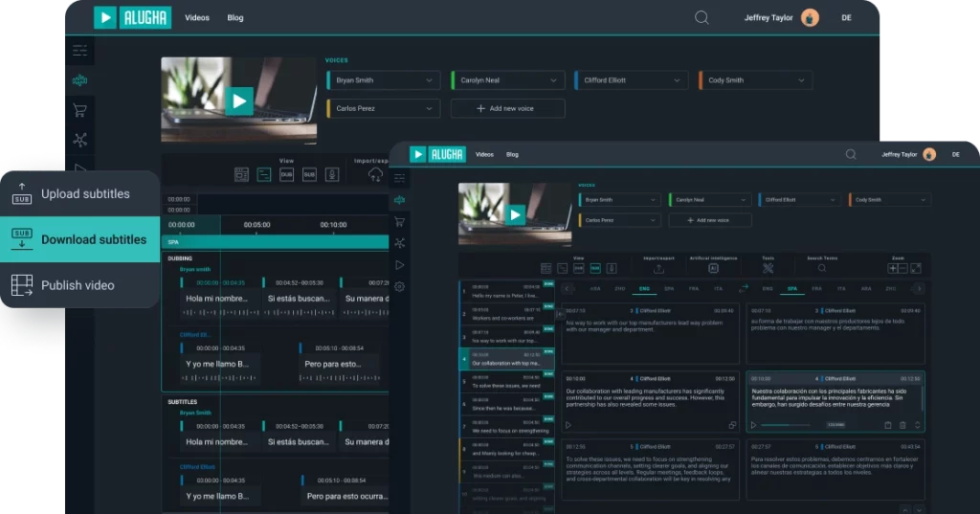Screen dimensions: 980x514
Task: Click playback progress slider in active Spanish segment
Action: [785, 425]
